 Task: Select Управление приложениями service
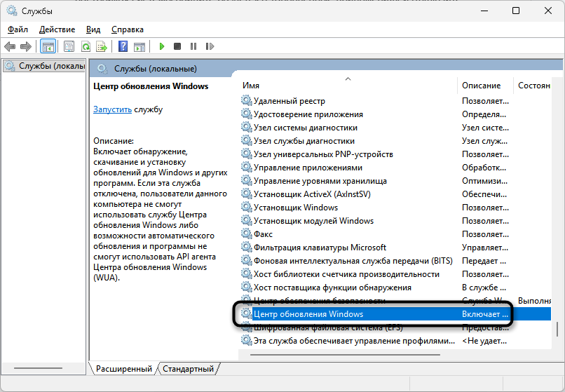(308, 168)
